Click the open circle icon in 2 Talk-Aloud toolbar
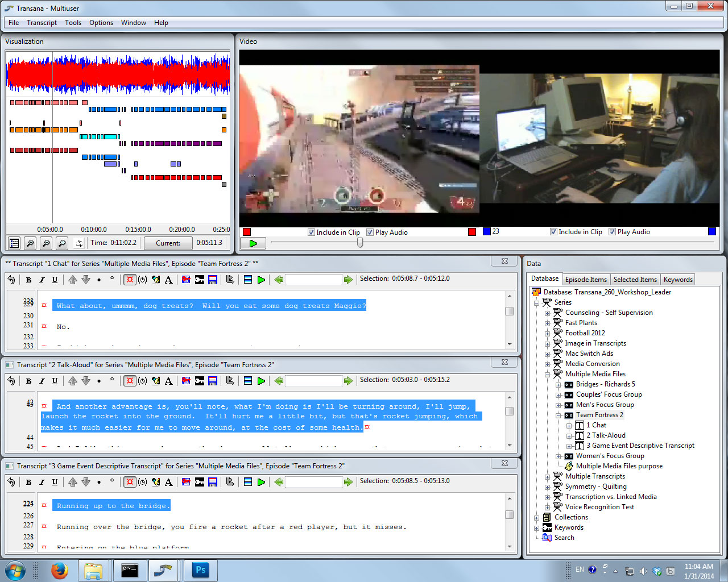The image size is (728, 582). point(112,380)
